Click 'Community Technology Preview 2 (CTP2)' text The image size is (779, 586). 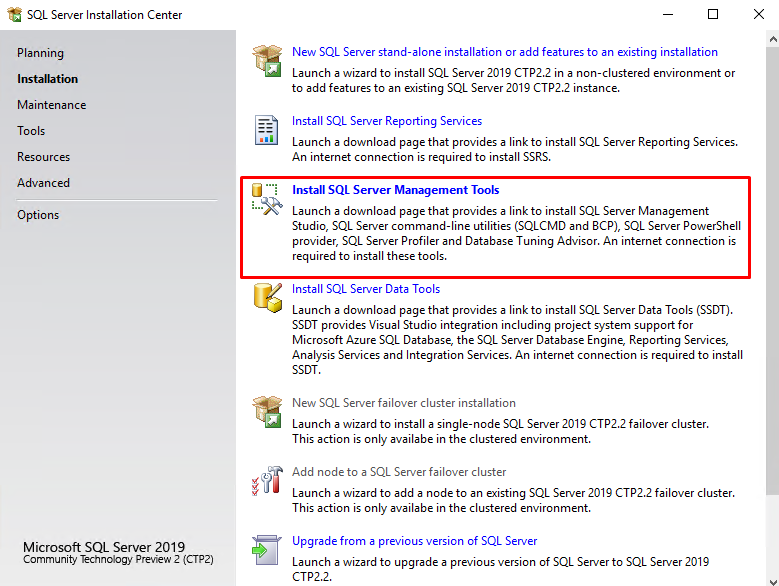click(118, 559)
